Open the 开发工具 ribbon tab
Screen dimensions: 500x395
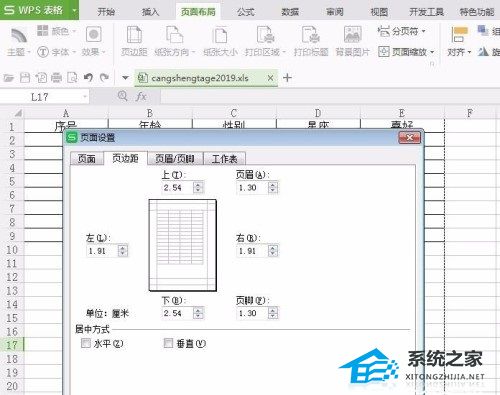click(426, 12)
